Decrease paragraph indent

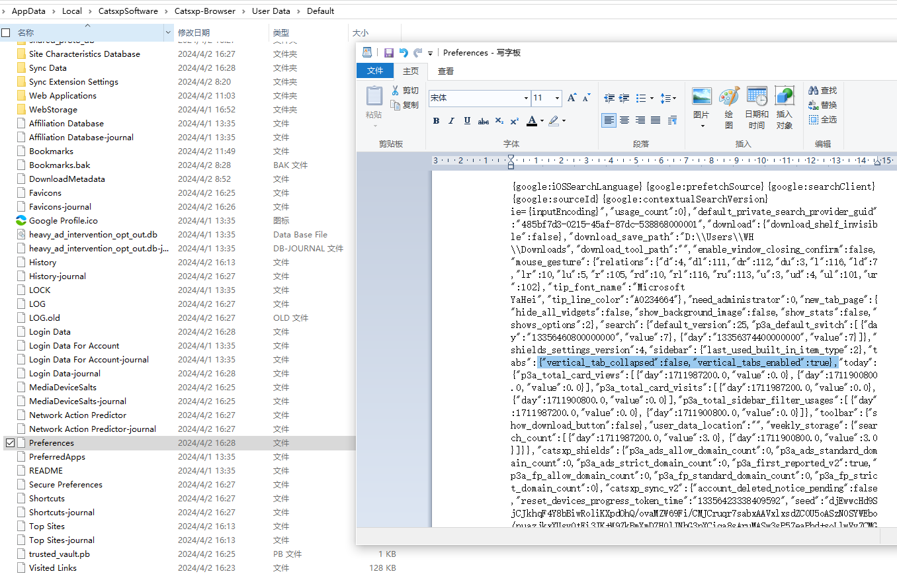[609, 98]
